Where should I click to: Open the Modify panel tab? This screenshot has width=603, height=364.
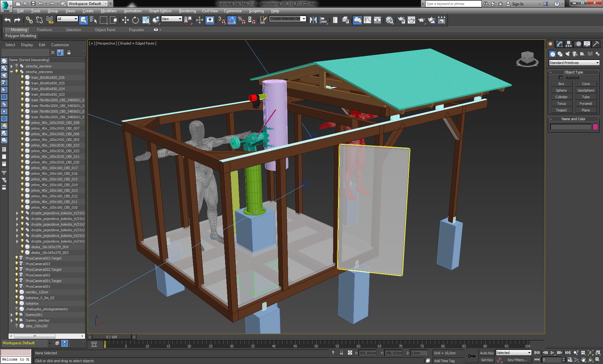click(559, 44)
